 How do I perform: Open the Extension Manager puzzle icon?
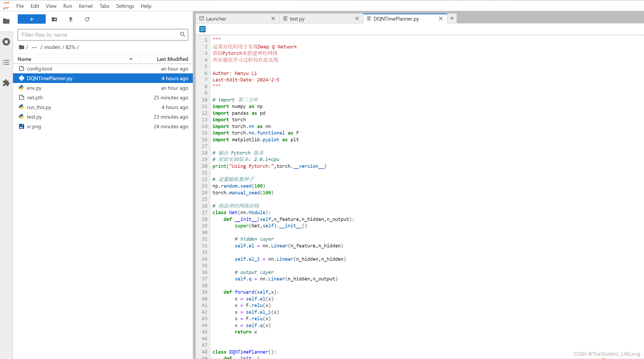point(6,83)
